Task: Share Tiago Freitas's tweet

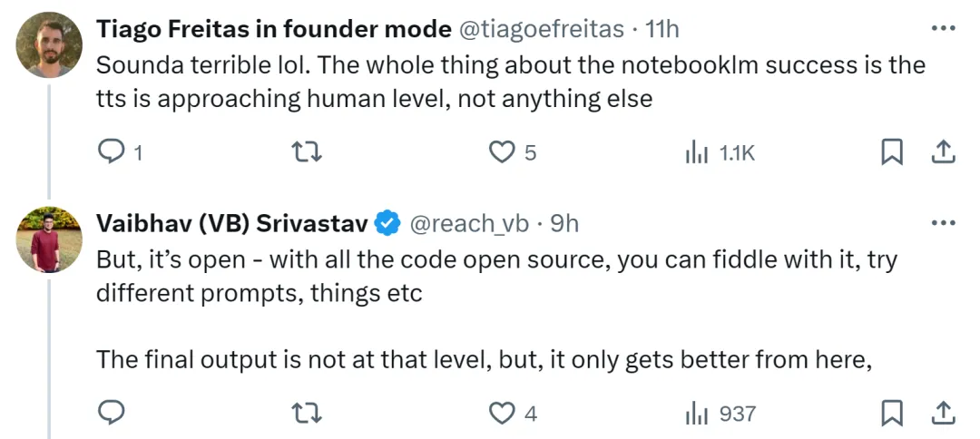Action: coord(944,152)
